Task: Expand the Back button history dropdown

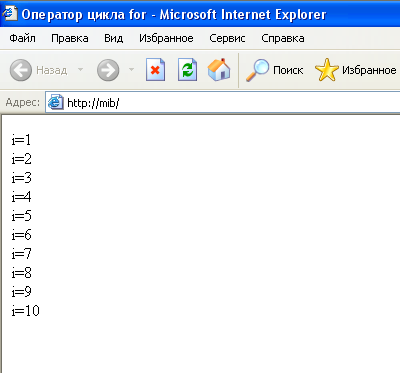Action: [80, 70]
